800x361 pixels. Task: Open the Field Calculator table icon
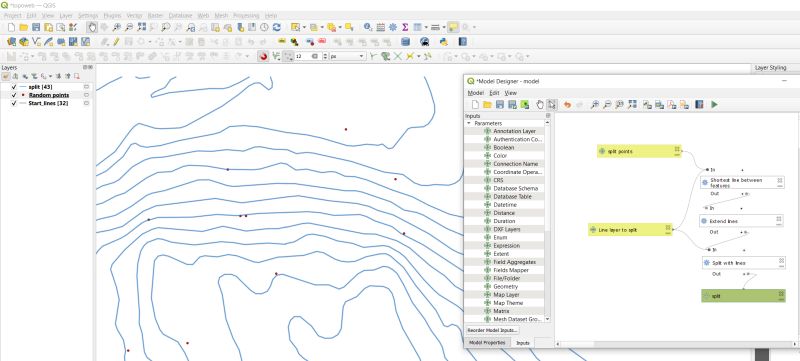click(381, 28)
